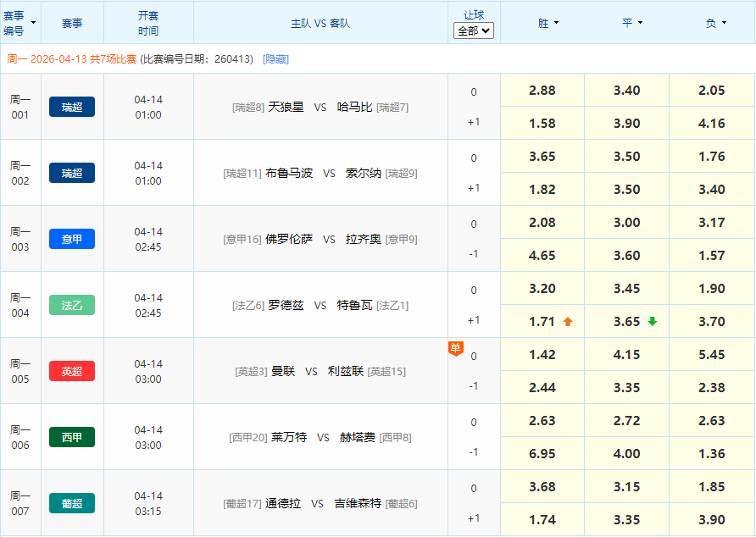Click the 西甲 league badge for match 006
756x537 pixels.
(72, 437)
